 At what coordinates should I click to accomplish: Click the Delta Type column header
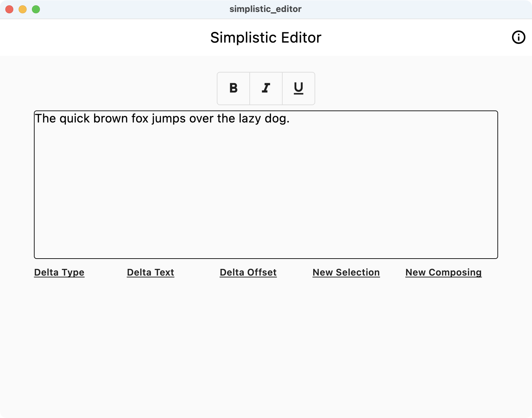point(59,272)
